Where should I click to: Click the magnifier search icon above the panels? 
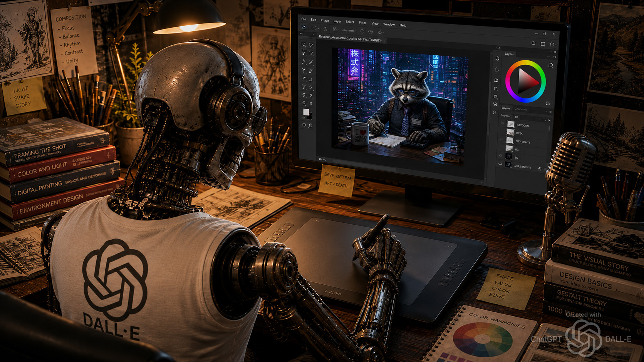533,44
